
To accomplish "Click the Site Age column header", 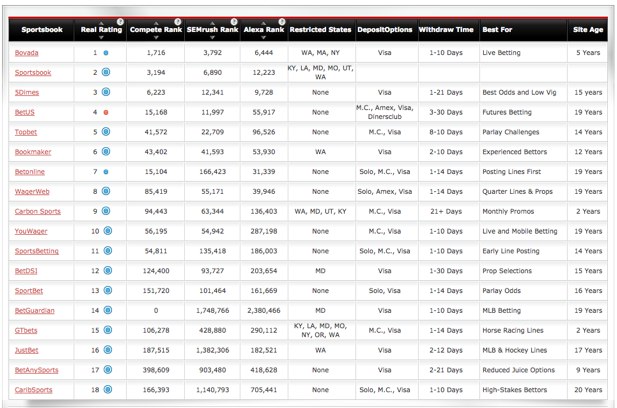I will 588,30.
